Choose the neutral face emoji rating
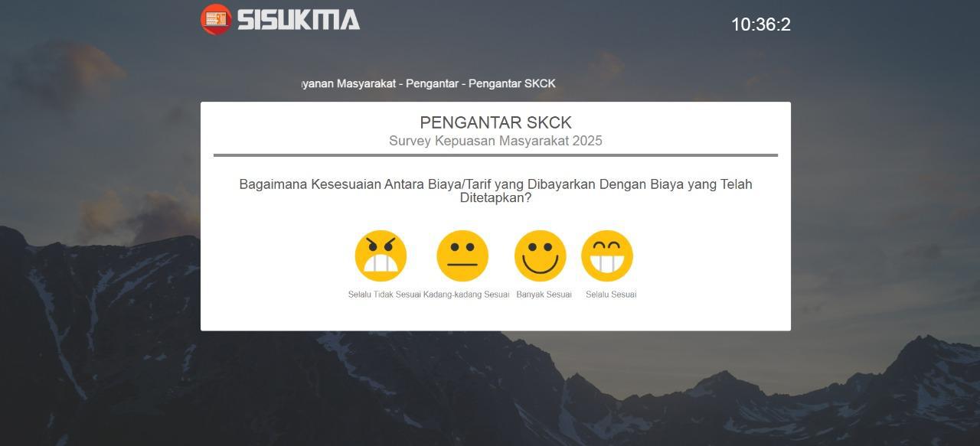This screenshot has height=446, width=980. (462, 256)
